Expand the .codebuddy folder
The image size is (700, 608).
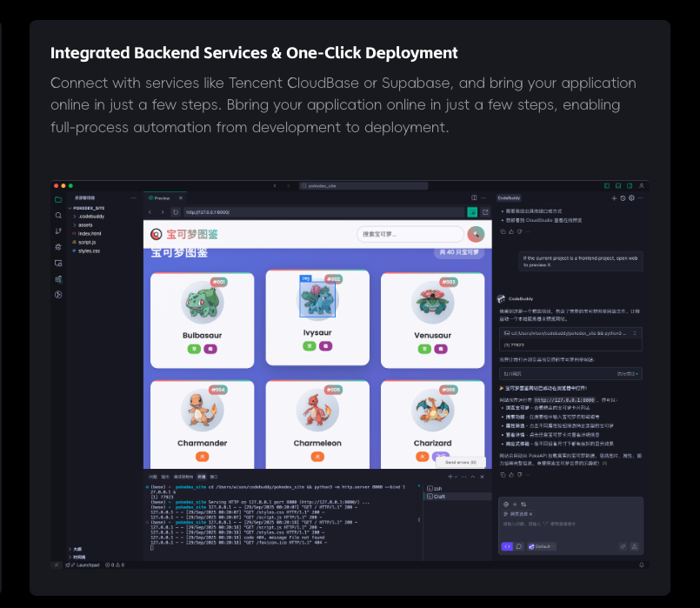click(x=89, y=217)
